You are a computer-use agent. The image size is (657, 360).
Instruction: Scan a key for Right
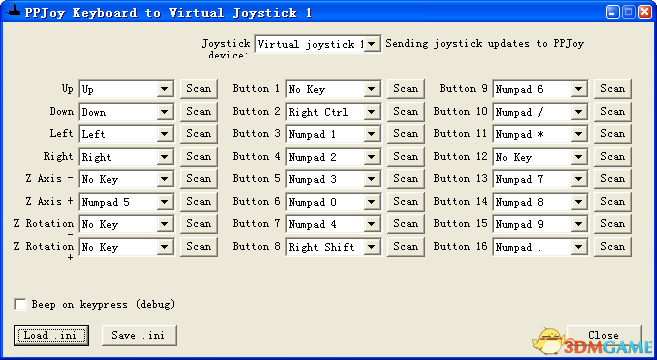click(x=199, y=157)
